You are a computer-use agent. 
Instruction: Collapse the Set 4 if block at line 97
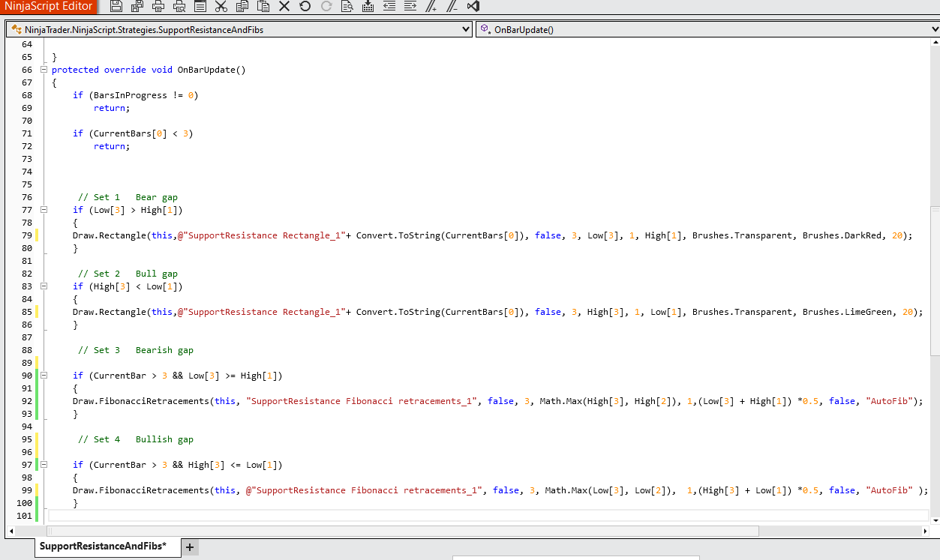point(44,465)
